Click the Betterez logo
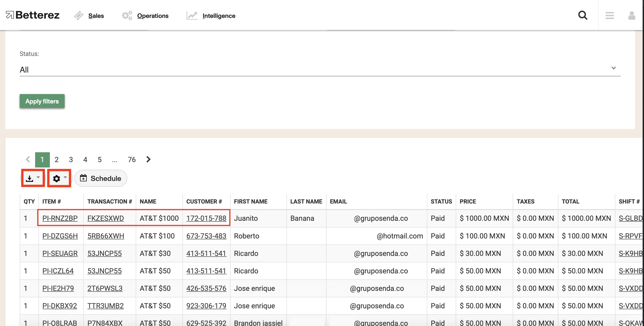Viewport: 644px width, 326px height. (32, 15)
